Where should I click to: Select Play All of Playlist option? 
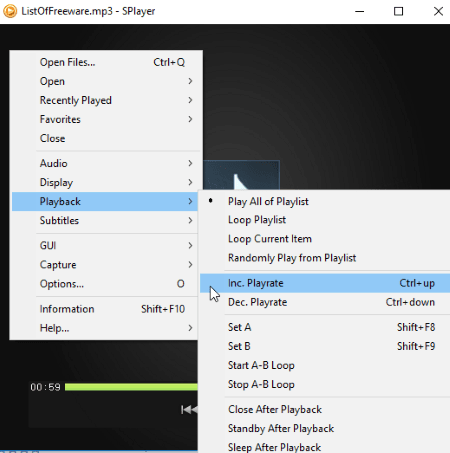(325, 201)
